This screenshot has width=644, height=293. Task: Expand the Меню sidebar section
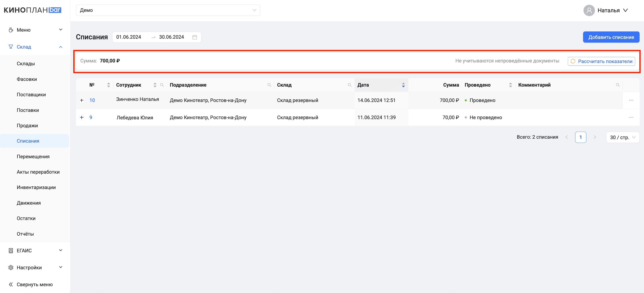[35, 30]
